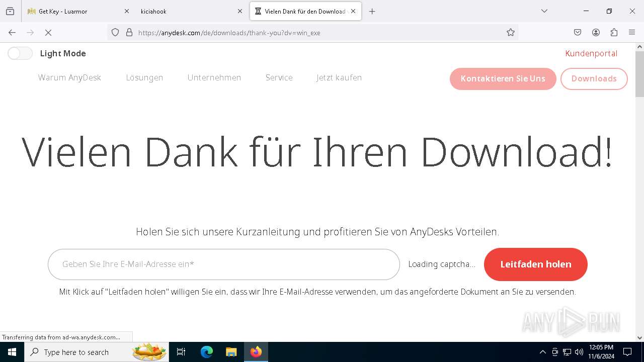
Task: Open a new tab
Action: click(x=372, y=11)
